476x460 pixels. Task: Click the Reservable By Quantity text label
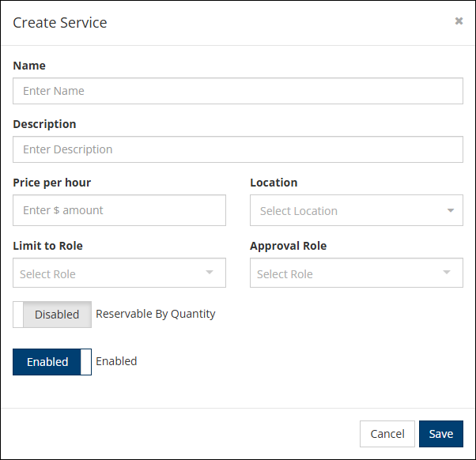[156, 314]
